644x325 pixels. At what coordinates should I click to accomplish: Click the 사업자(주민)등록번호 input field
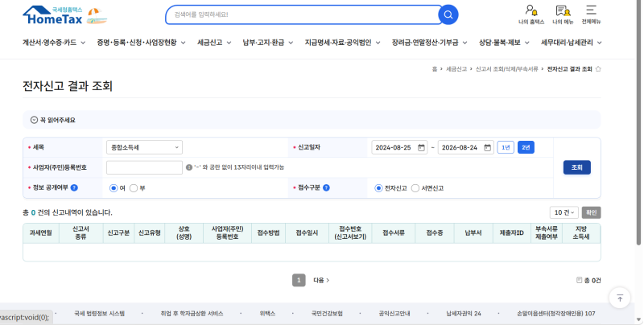(144, 167)
